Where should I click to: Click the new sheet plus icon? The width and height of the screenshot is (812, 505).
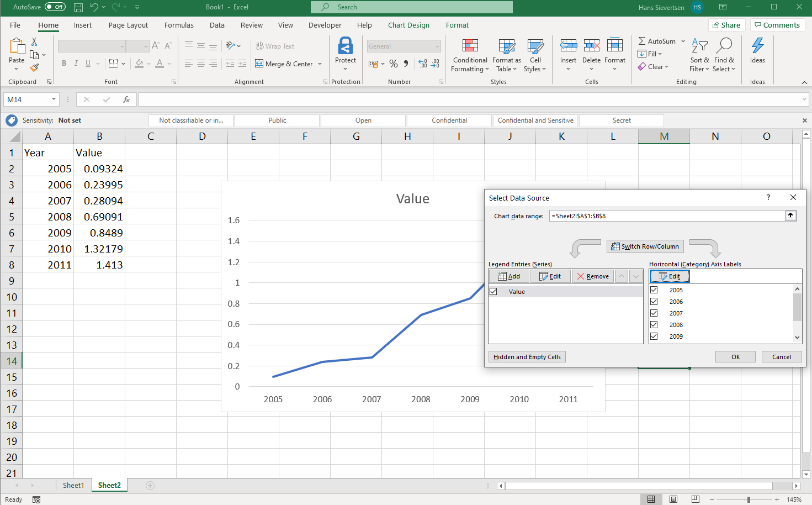(x=150, y=486)
